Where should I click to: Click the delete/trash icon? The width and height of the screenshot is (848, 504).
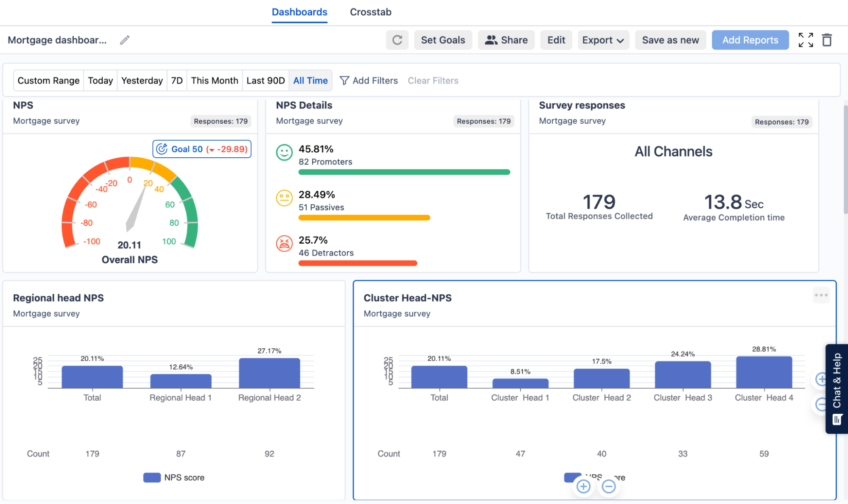coord(827,40)
